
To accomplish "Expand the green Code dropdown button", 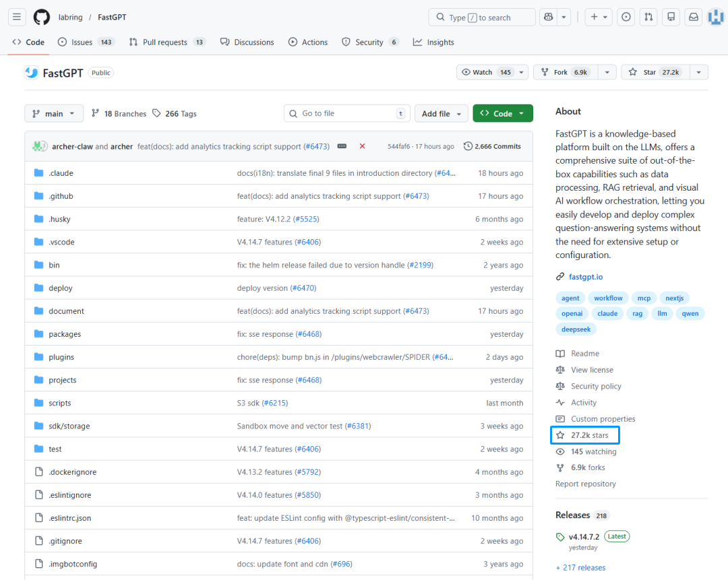I will click(503, 114).
